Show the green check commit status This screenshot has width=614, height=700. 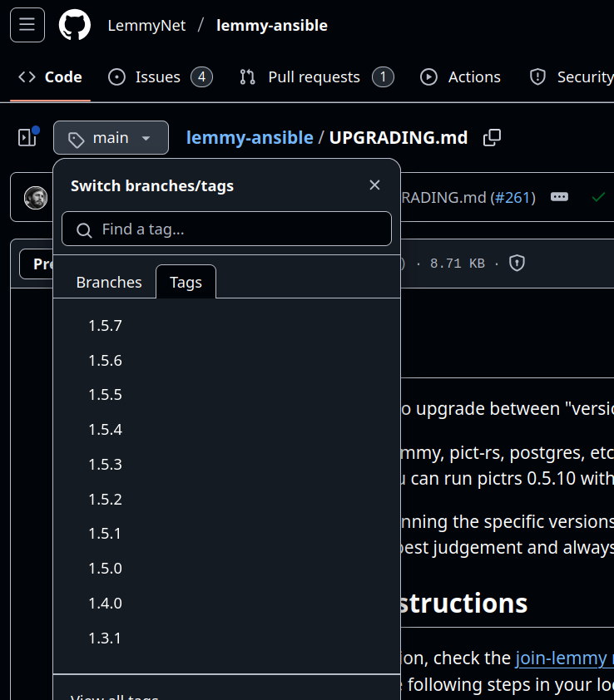coord(598,197)
